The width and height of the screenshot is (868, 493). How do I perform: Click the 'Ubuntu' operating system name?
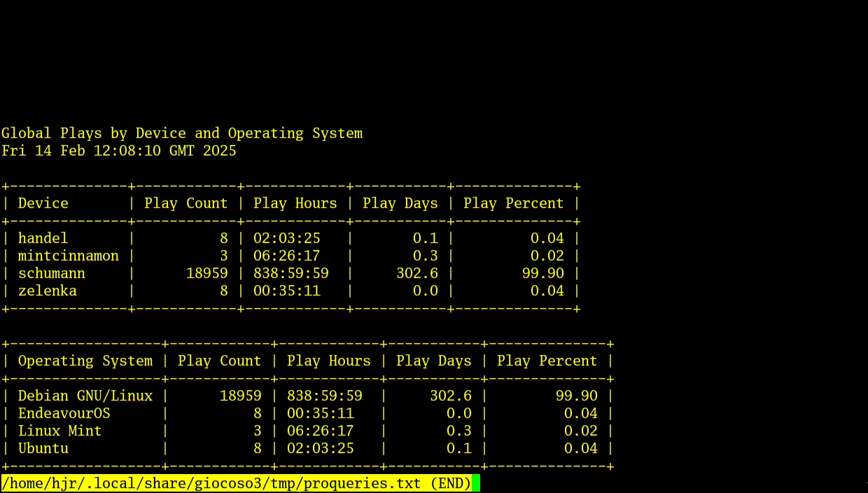tap(42, 448)
